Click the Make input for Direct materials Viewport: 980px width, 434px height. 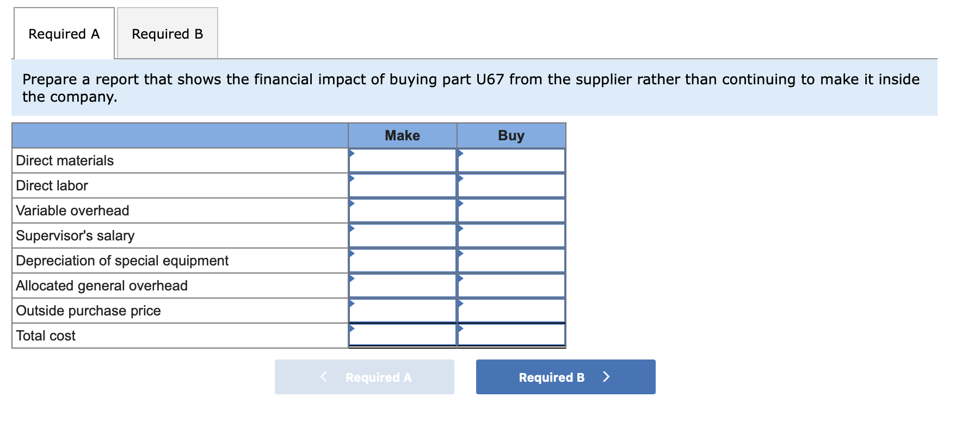(403, 160)
